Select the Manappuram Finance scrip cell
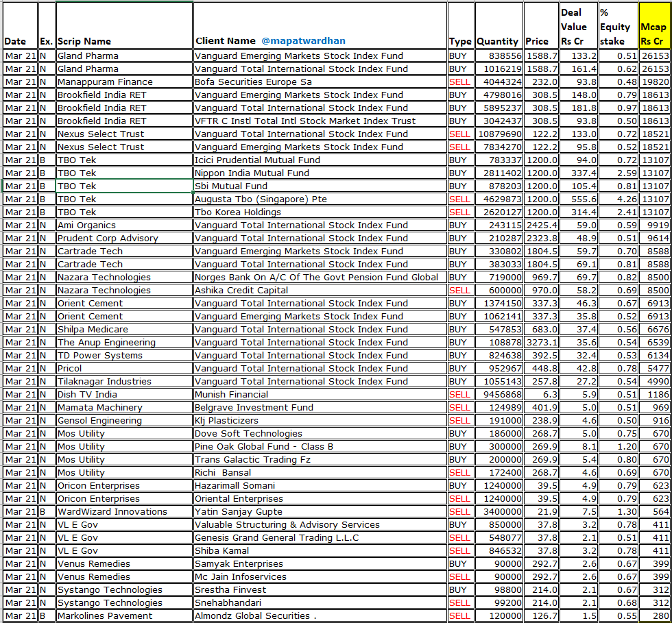672x623 pixels. [124, 82]
